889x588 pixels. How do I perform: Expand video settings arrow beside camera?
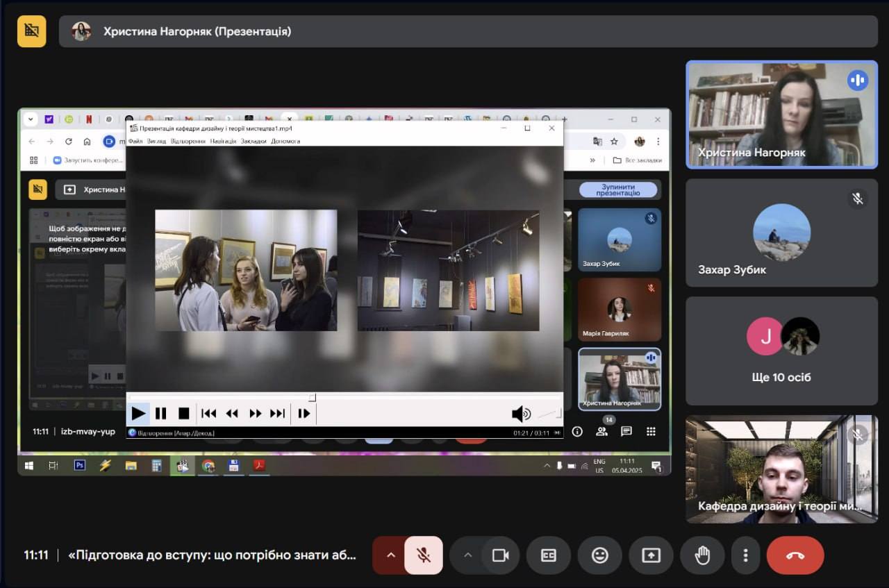[x=467, y=555]
